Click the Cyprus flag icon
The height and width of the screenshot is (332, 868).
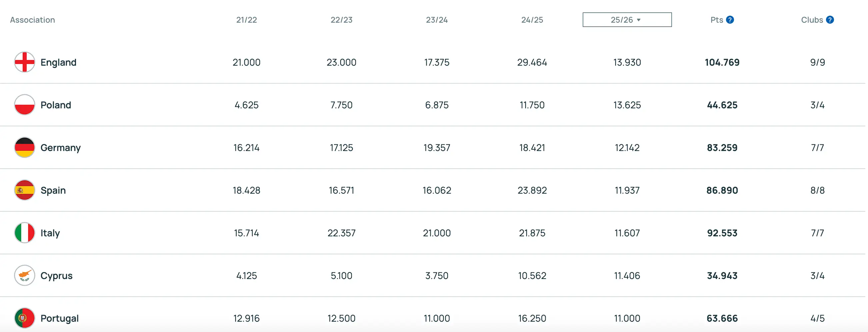tap(25, 275)
